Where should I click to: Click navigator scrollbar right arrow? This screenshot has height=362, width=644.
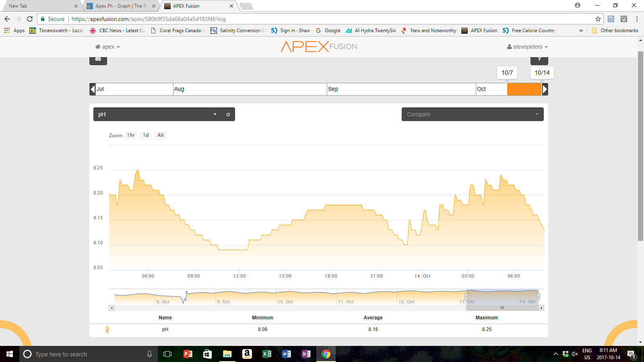click(541, 308)
